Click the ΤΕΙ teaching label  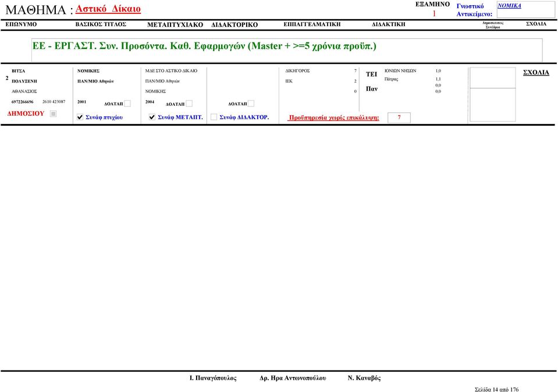coord(371,74)
